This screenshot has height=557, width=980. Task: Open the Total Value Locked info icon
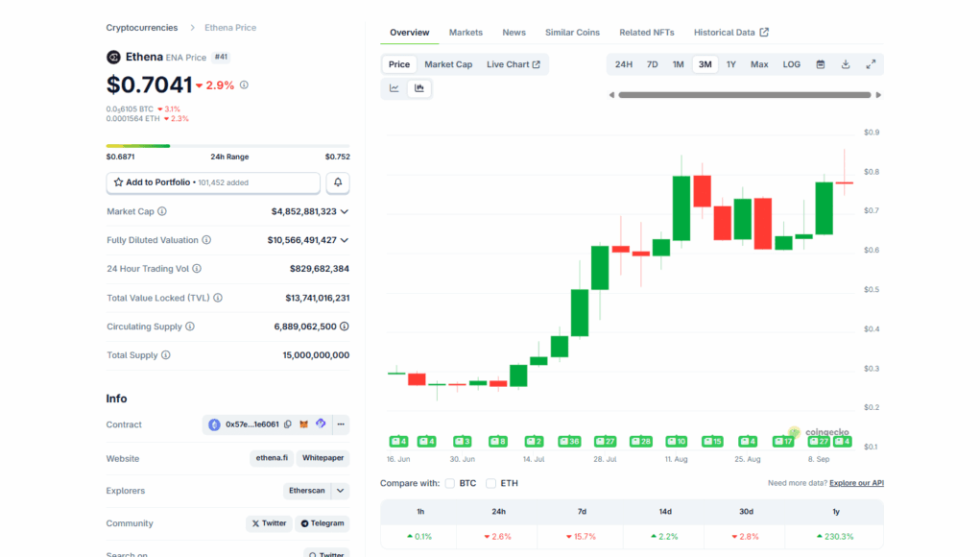(218, 299)
